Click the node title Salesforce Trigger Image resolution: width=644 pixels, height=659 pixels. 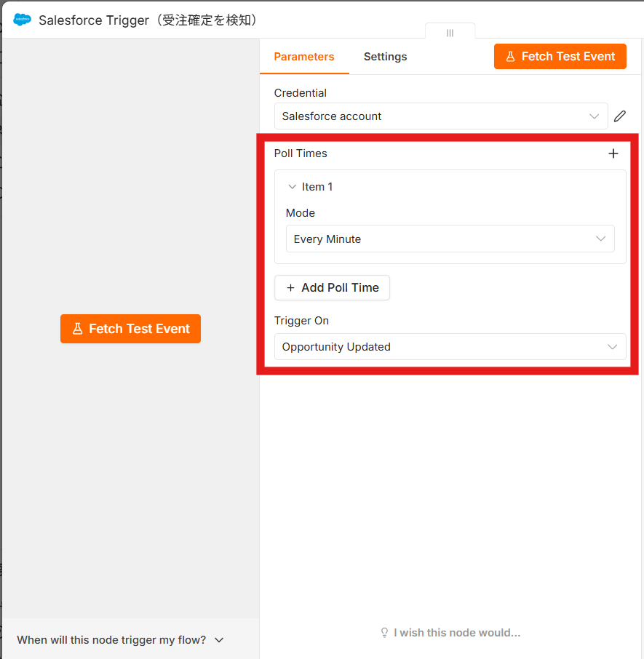click(x=148, y=20)
